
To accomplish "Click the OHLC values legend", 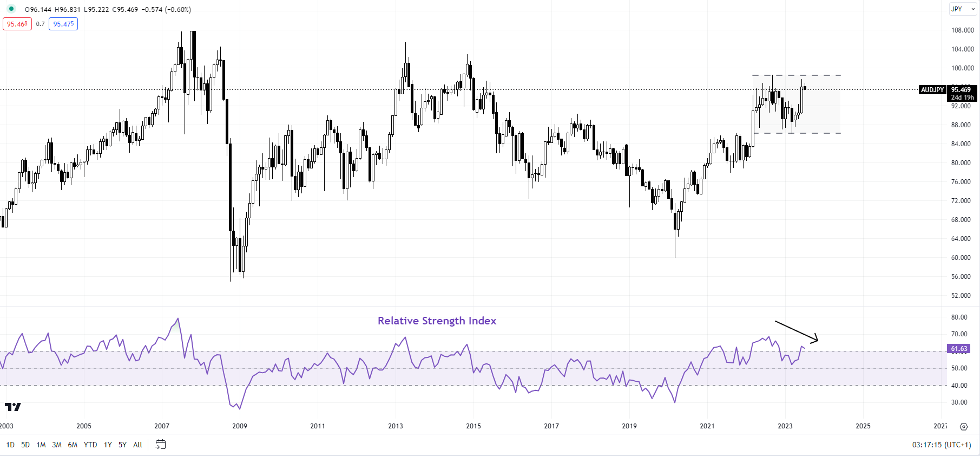I will click(108, 9).
